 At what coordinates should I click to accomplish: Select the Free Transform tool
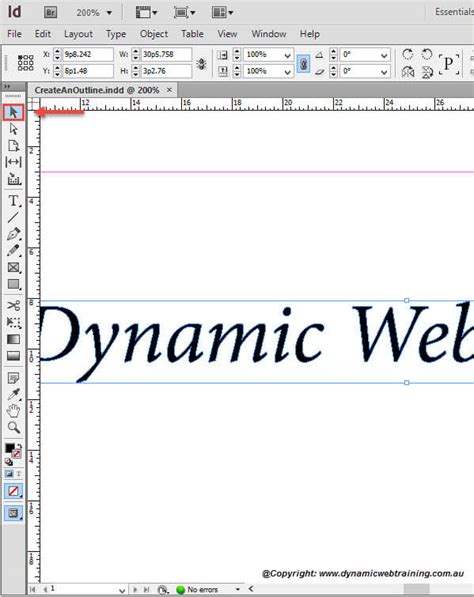(13, 322)
